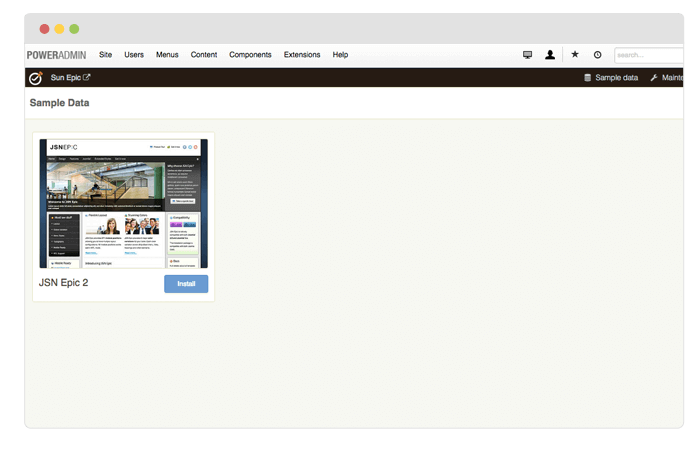Viewport: 700px width, 450px height.
Task: Click the POWERADMIN logo
Action: click(x=55, y=55)
